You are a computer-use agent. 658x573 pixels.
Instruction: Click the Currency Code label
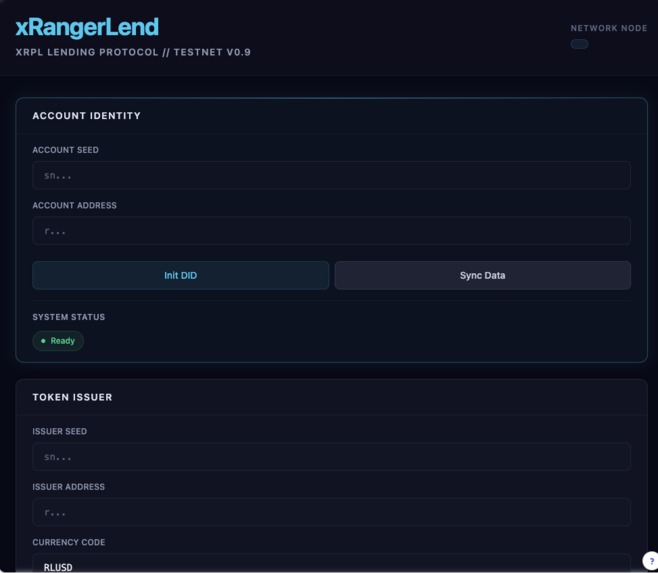[69, 542]
